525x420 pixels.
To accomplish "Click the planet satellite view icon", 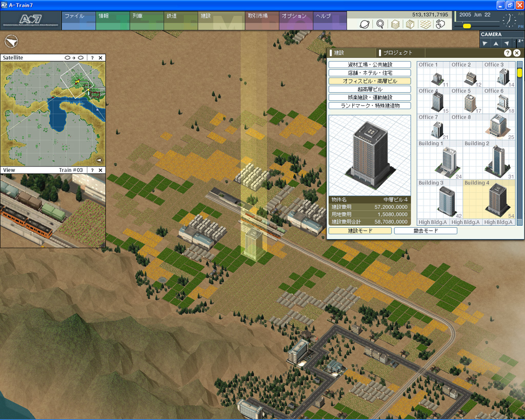I will point(365,24).
